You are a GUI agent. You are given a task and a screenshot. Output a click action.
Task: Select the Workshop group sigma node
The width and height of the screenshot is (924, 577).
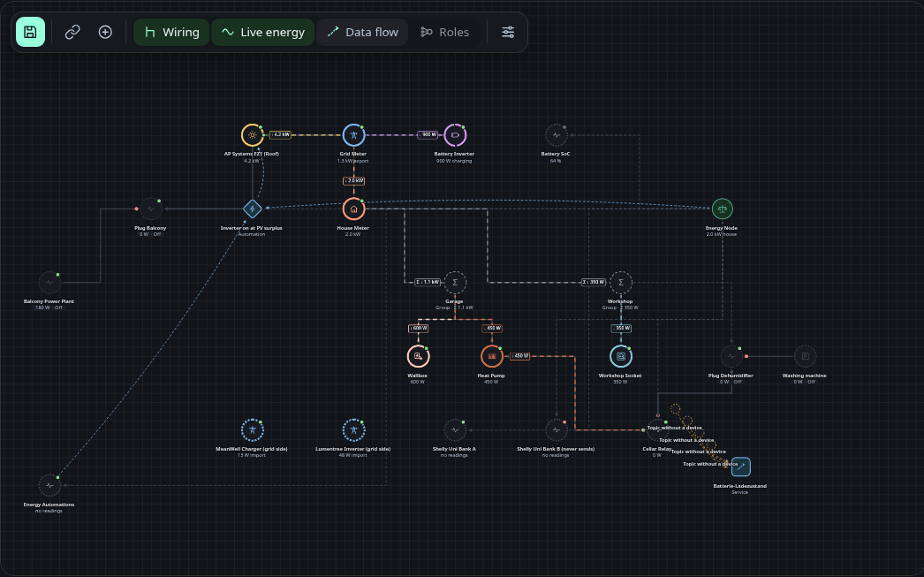[x=620, y=282]
